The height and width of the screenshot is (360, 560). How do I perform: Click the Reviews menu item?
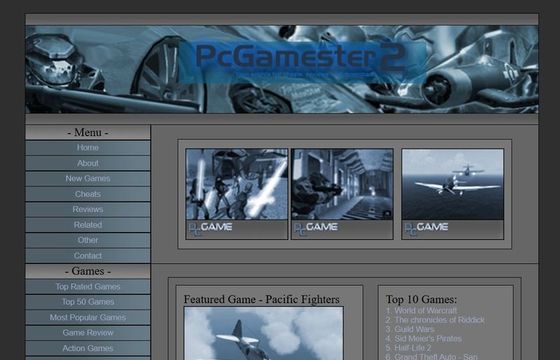point(88,209)
